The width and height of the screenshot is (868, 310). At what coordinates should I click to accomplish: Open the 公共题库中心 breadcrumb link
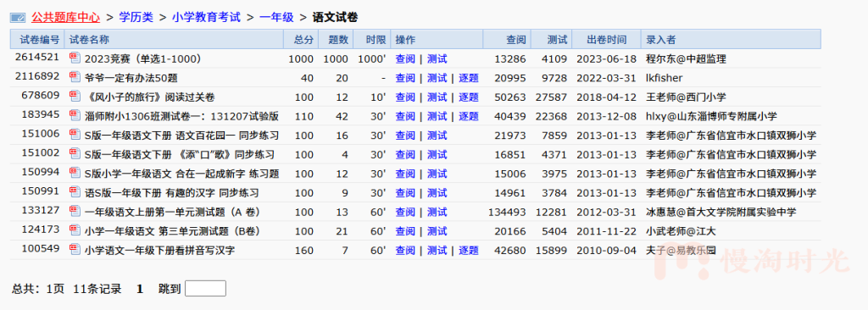(x=65, y=18)
